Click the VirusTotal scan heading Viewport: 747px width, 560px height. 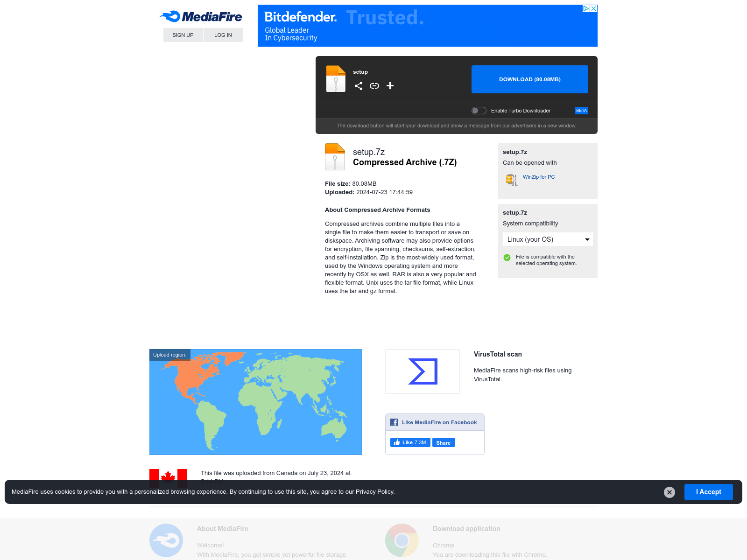click(x=498, y=354)
